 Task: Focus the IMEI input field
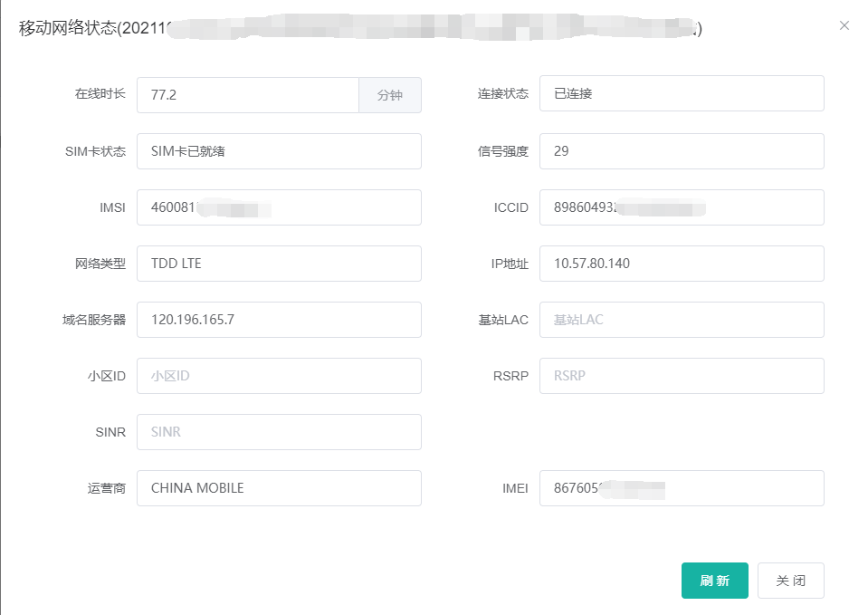681,488
